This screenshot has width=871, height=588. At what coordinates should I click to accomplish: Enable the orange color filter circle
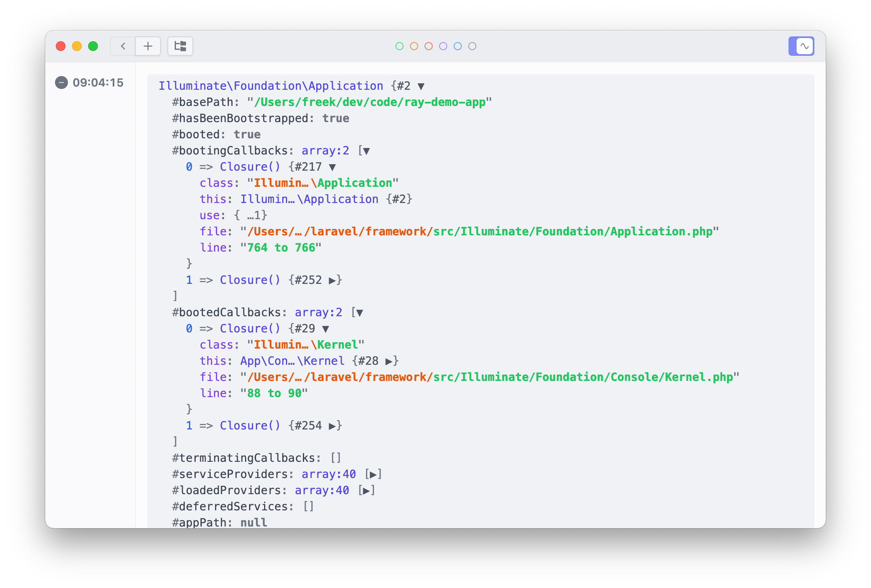point(414,46)
